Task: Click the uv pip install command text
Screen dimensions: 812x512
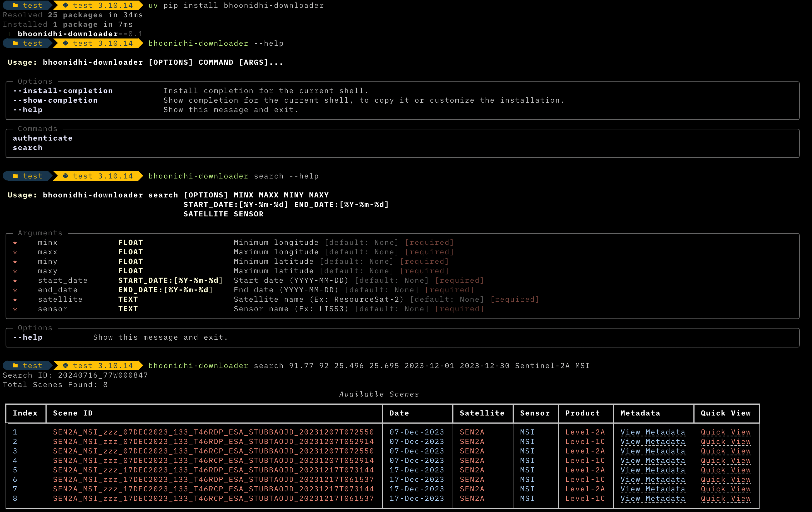Action: tap(236, 5)
